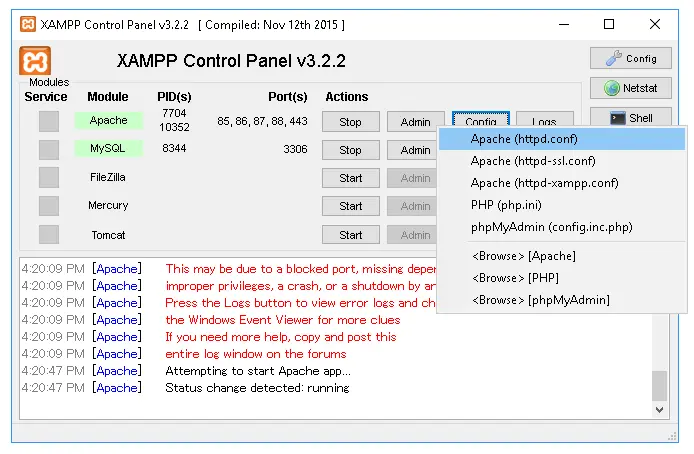Toggle Apache service install checkbox
694x454 pixels.
pos(49,121)
